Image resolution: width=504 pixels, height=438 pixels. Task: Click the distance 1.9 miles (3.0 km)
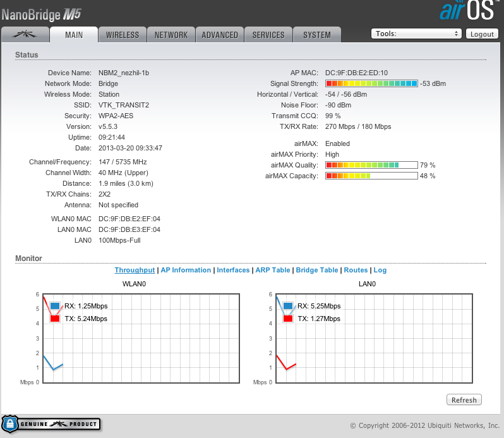(126, 184)
